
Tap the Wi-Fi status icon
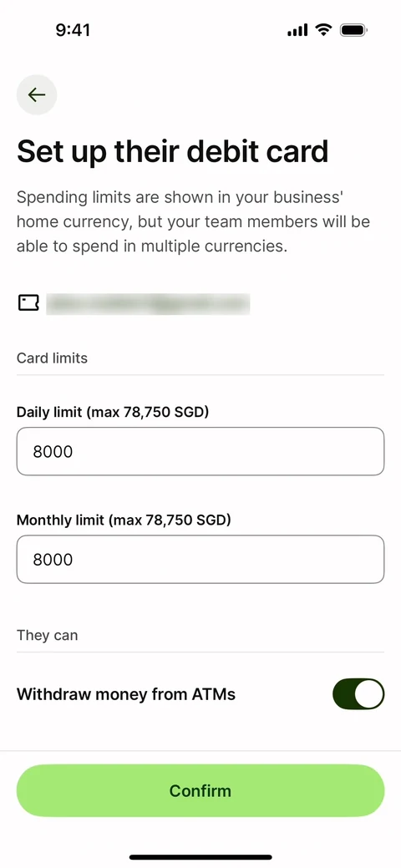(323, 29)
